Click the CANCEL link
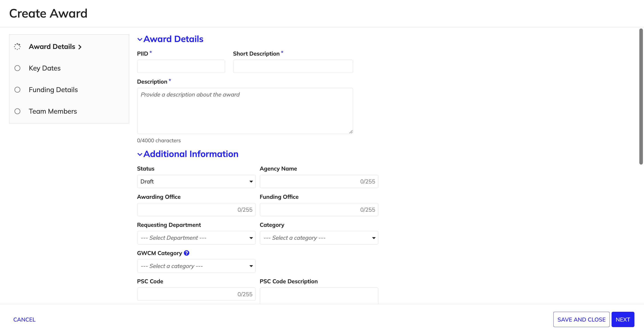The image size is (644, 334). 24,320
